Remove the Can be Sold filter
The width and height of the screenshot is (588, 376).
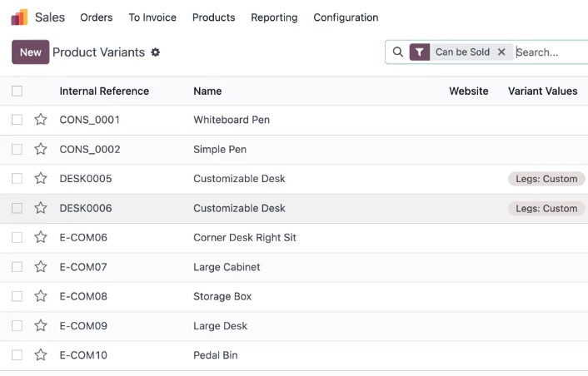(501, 52)
